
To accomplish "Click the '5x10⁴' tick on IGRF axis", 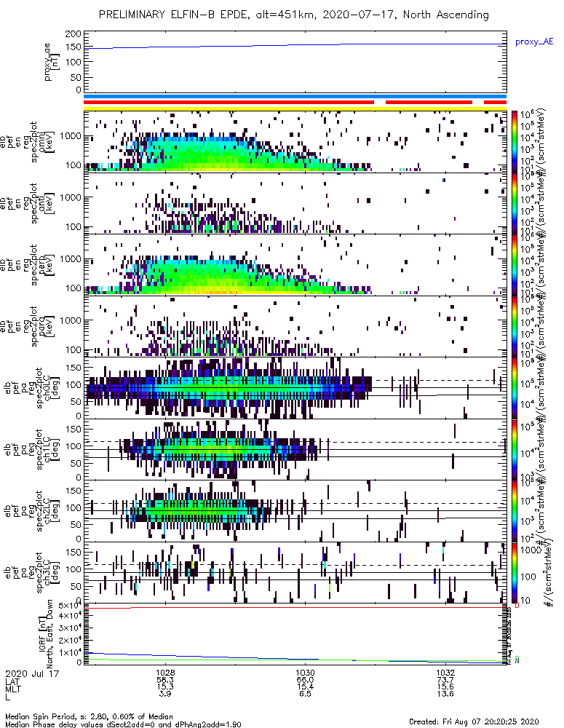I will tap(69, 606).
